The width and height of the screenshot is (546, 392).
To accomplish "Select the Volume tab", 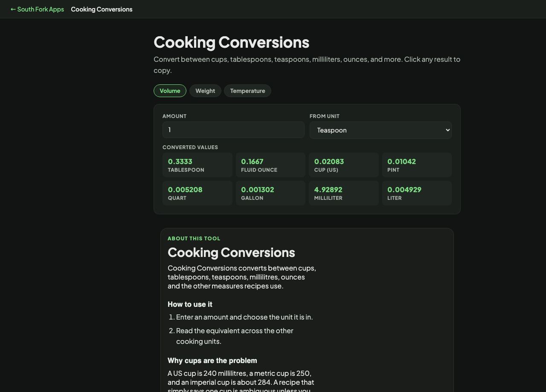I will (x=170, y=91).
